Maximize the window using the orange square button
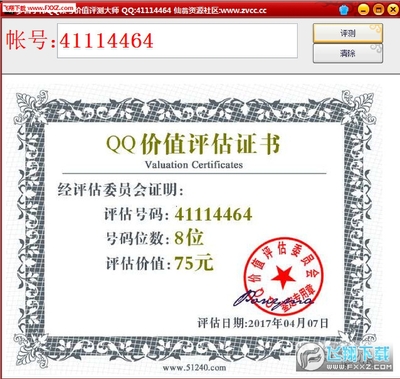Screen dimensions: 400x379 point(378,10)
